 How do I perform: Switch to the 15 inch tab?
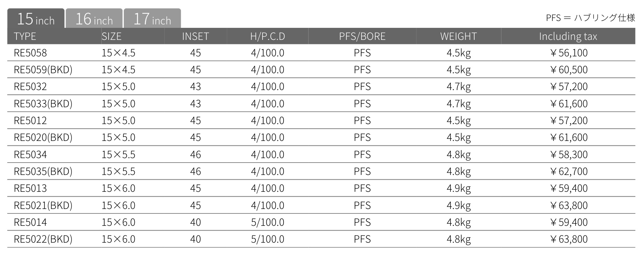[x=36, y=19]
